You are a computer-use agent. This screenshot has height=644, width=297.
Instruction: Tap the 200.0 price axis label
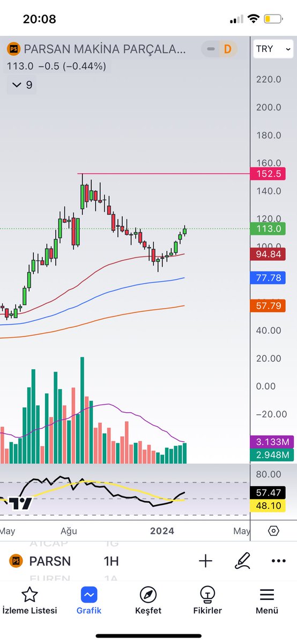(269, 107)
